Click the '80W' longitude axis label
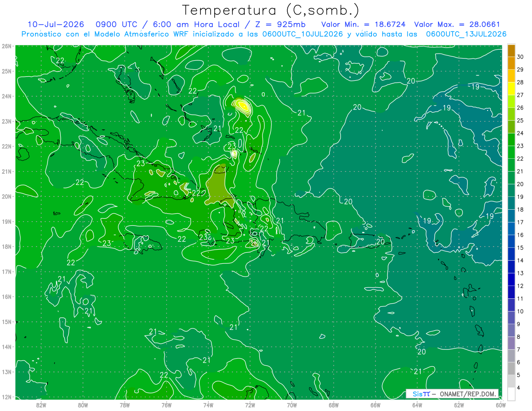The width and height of the screenshot is (532, 411). click(x=83, y=405)
